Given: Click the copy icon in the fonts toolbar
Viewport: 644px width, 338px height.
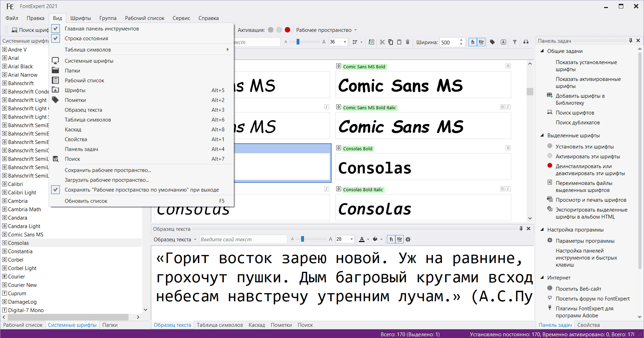Looking at the screenshot, I should pos(390,42).
